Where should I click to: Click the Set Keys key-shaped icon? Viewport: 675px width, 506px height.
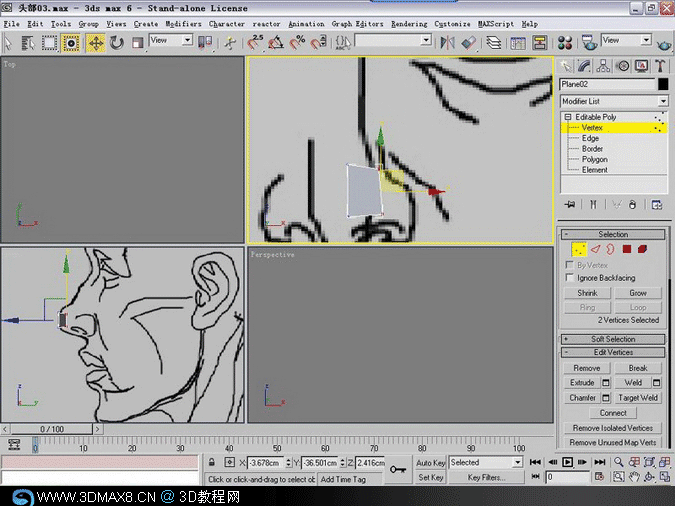point(397,469)
